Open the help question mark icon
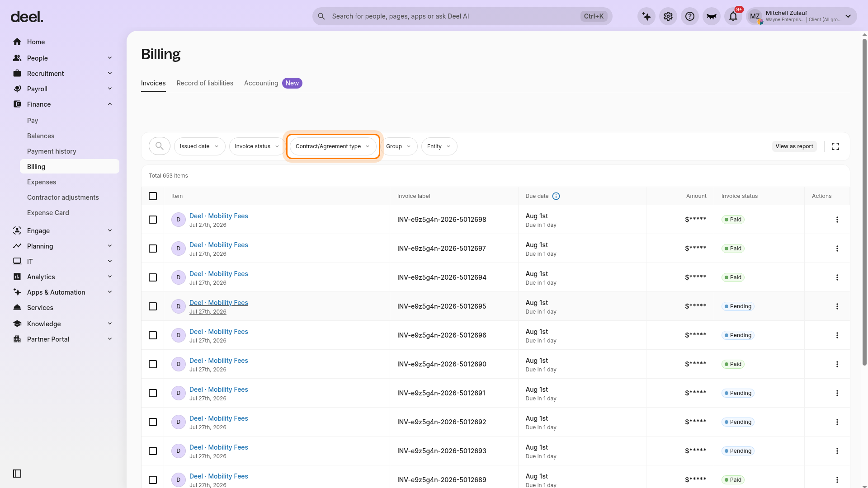The height and width of the screenshot is (488, 868). click(690, 16)
